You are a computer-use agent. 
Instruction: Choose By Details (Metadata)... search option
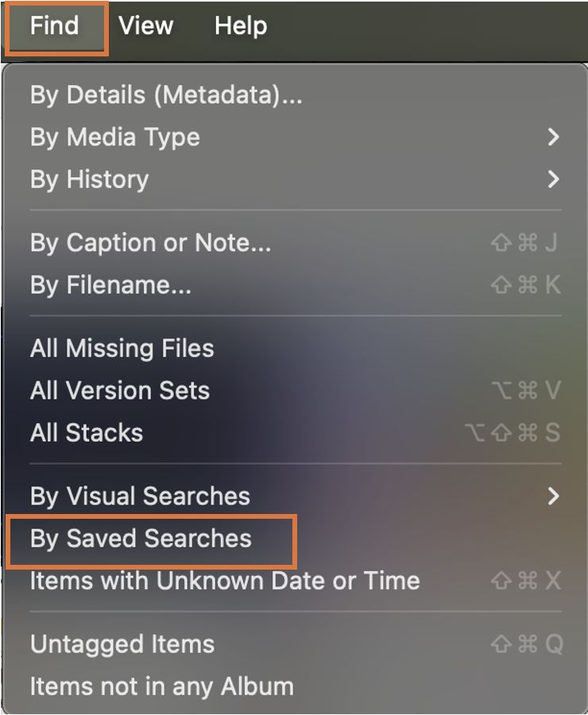tap(166, 95)
